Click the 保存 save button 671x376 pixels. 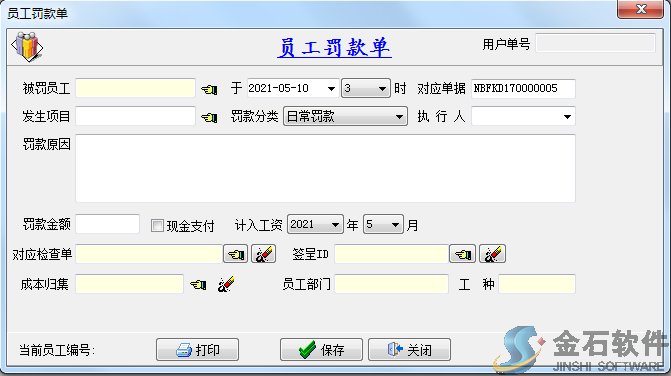(321, 350)
